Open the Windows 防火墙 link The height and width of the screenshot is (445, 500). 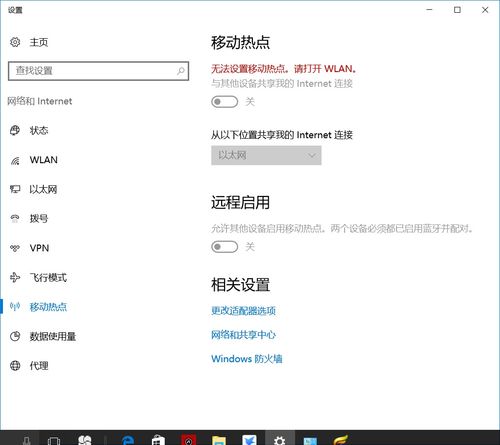(247, 359)
